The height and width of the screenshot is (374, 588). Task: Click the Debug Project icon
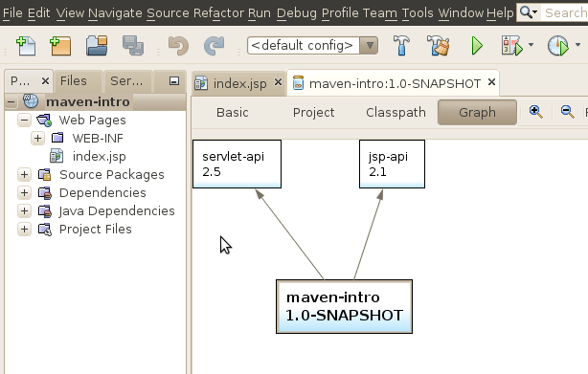pyautogui.click(x=512, y=46)
